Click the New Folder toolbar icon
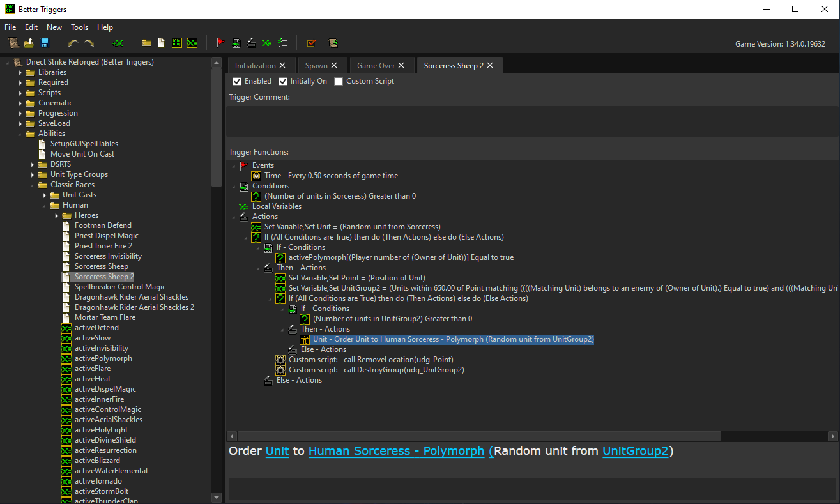The height and width of the screenshot is (504, 840). [146, 43]
